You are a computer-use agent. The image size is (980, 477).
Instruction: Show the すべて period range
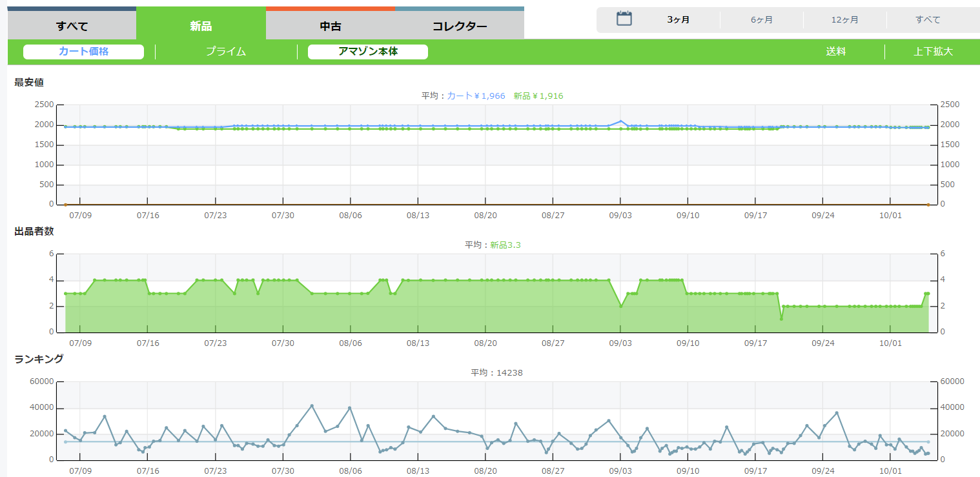click(x=928, y=20)
